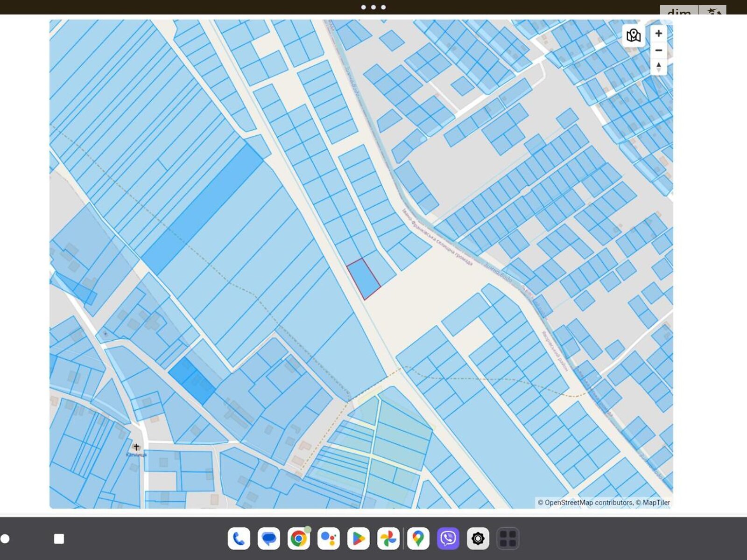Launch Viber from the taskbar
This screenshot has height=560, width=747.
(x=448, y=539)
